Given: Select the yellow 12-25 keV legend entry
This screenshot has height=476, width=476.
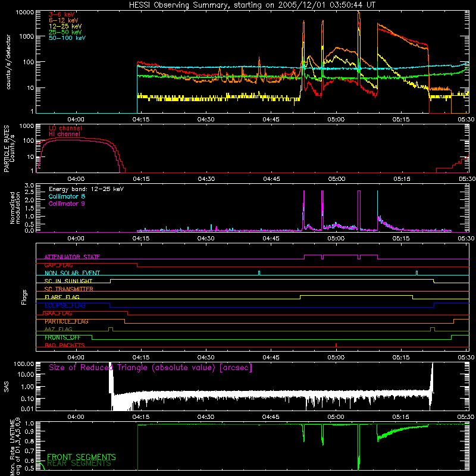Looking at the screenshot, I should [65, 26].
